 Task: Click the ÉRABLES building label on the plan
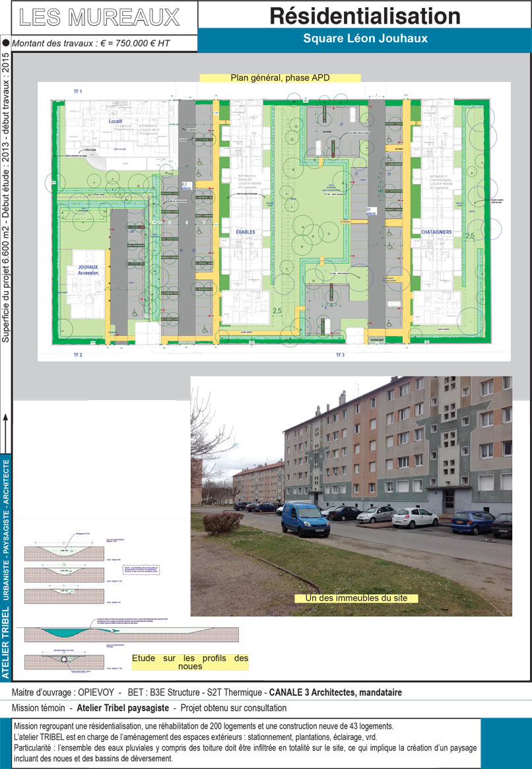pos(246,232)
